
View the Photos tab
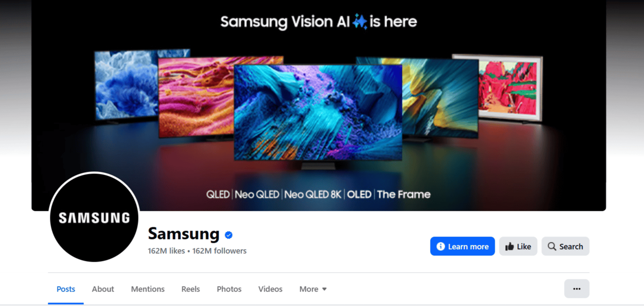[229, 289]
